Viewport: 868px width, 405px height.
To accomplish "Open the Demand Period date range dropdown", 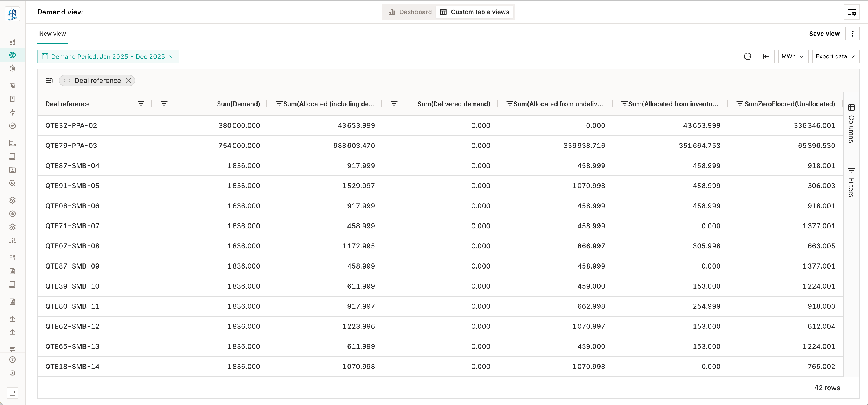I will click(x=108, y=57).
